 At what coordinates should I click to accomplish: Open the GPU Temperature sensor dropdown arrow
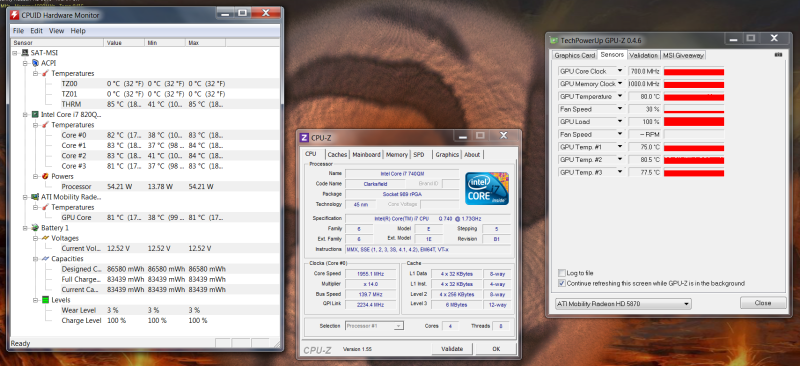620,96
